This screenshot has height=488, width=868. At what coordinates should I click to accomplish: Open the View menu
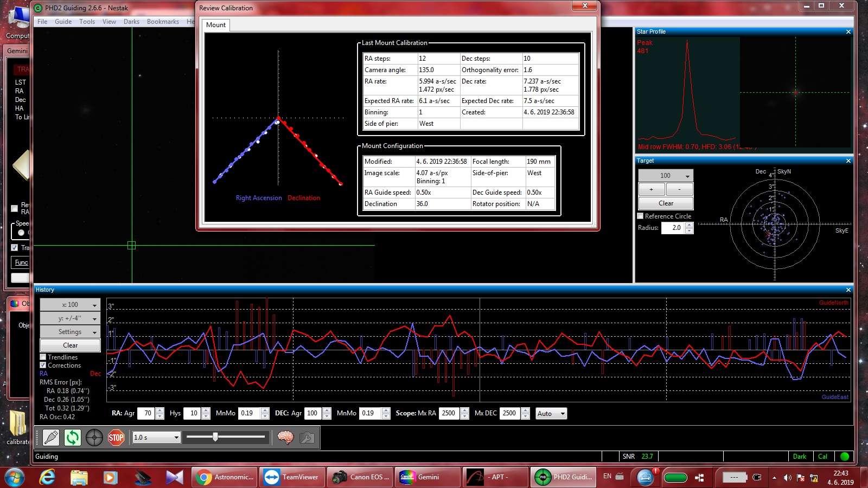109,22
